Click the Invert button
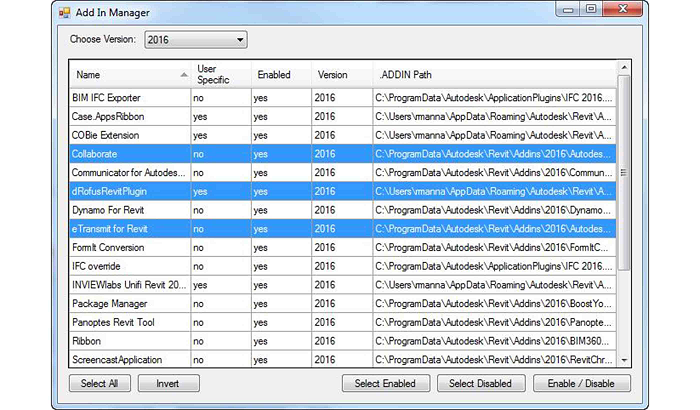The width and height of the screenshot is (700, 410). pyautogui.click(x=168, y=384)
